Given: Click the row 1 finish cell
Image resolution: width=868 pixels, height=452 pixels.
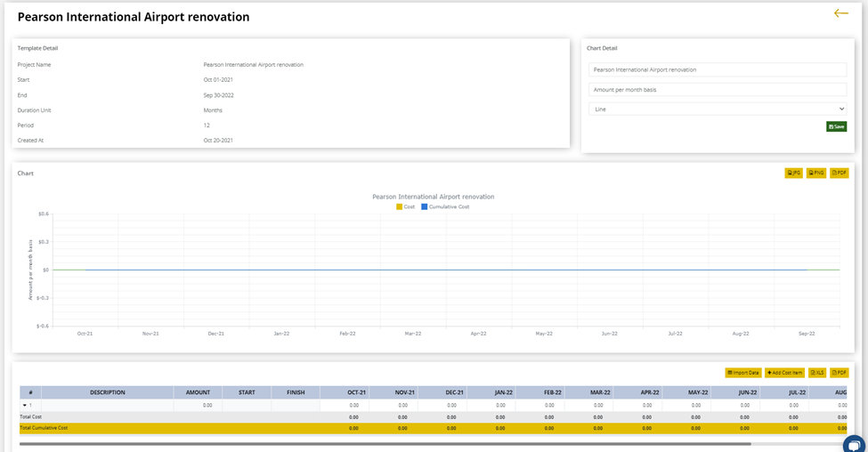Looking at the screenshot, I should click(x=296, y=405).
